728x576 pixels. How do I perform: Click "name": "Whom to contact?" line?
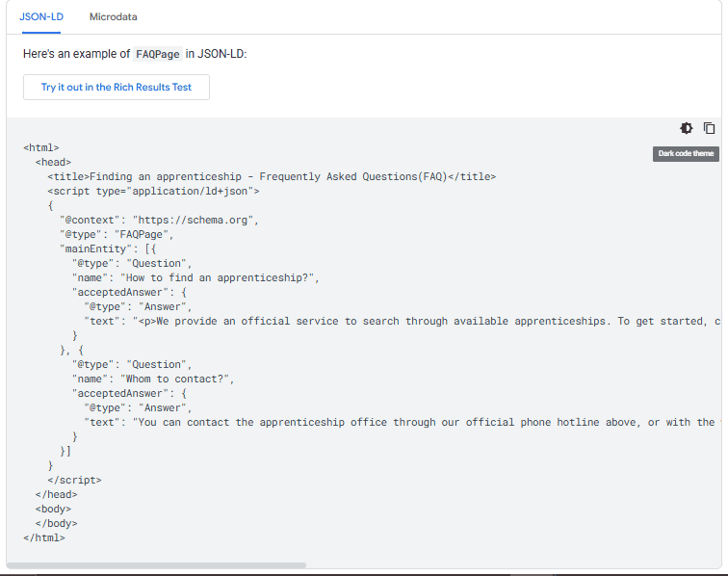pyautogui.click(x=153, y=379)
